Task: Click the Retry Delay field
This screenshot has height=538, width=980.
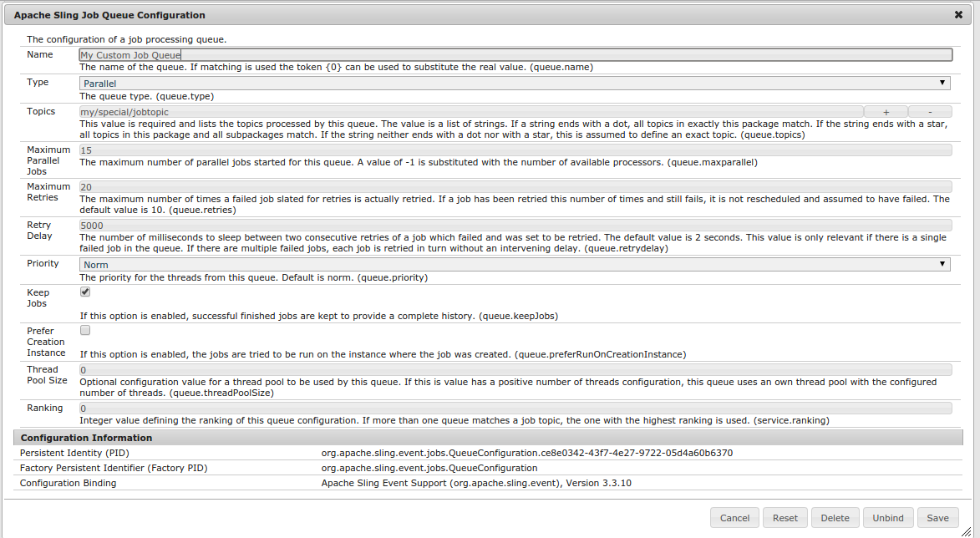Action: [x=515, y=226]
